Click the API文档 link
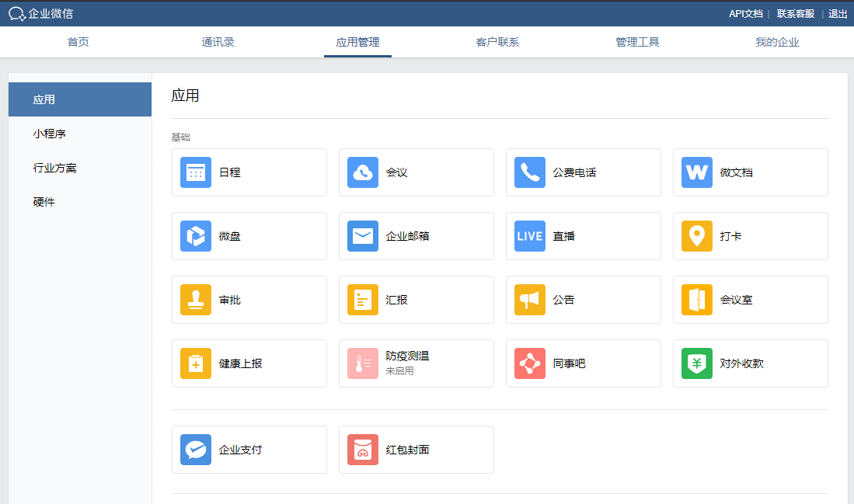Screen dimensions: 854x504 [x=745, y=13]
